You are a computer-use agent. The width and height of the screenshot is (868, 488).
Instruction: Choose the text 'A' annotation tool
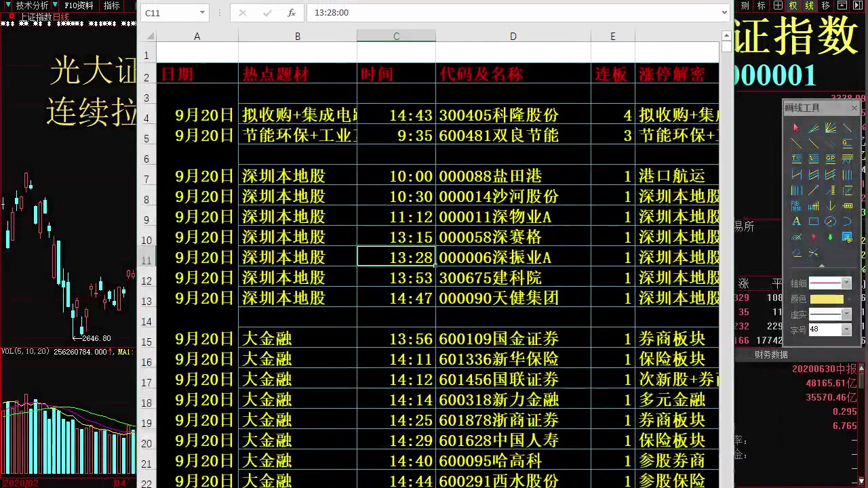[797, 221]
